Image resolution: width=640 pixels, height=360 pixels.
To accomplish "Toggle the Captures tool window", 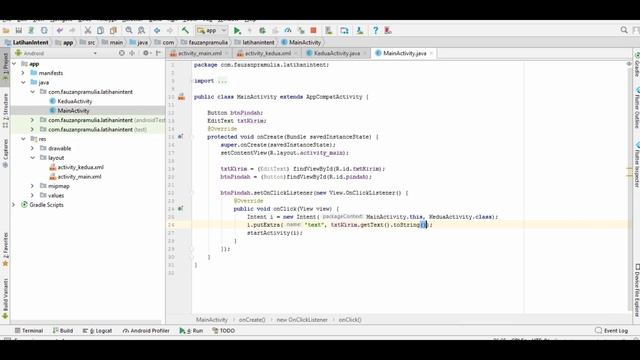I will pyautogui.click(x=5, y=153).
